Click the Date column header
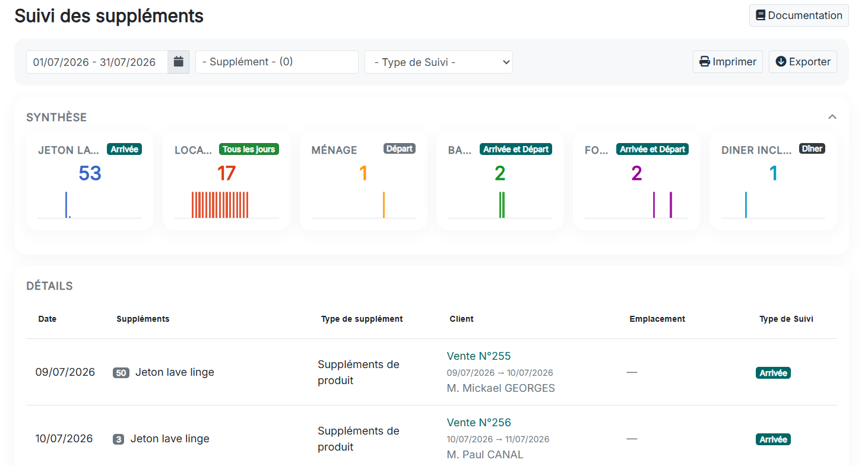The image size is (868, 466). pos(47,319)
